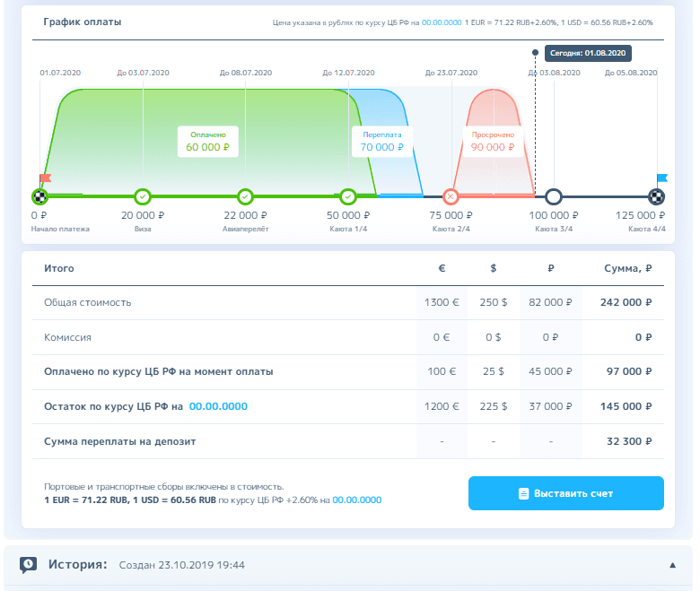The width and height of the screenshot is (700, 591).
Task: Click the history clock icon
Action: pos(29,564)
